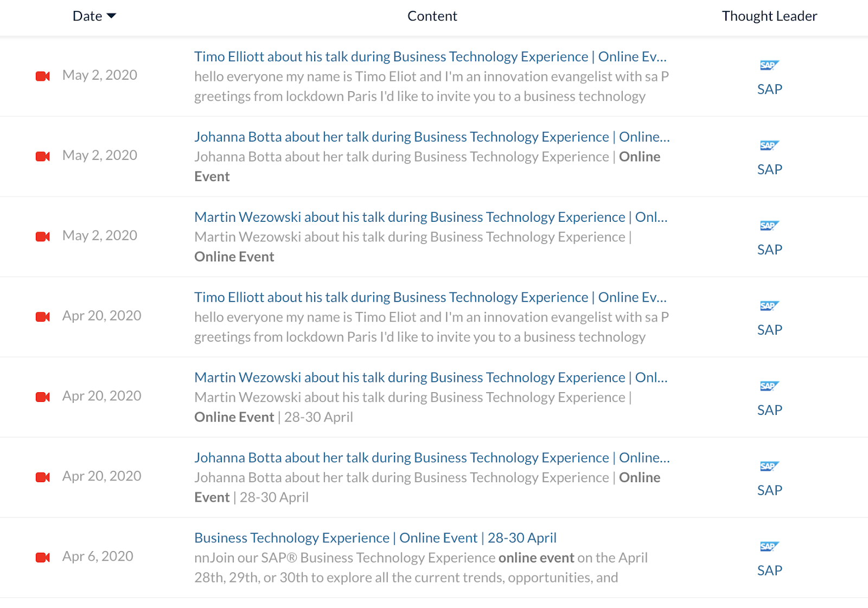The image size is (868, 608).
Task: Click SAP logo in Apr 20 Martin Wezowski row
Action: tap(769, 387)
